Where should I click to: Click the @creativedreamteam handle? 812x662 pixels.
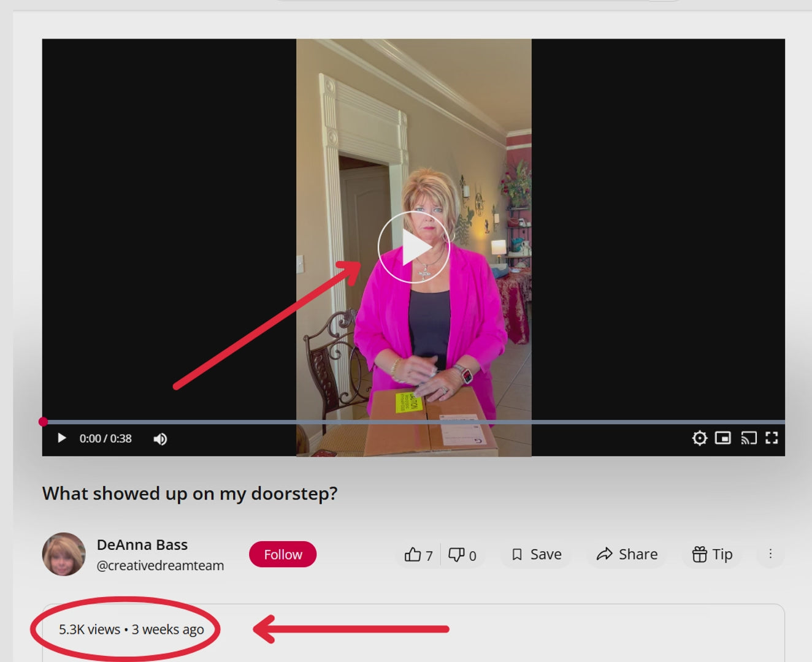tap(160, 566)
